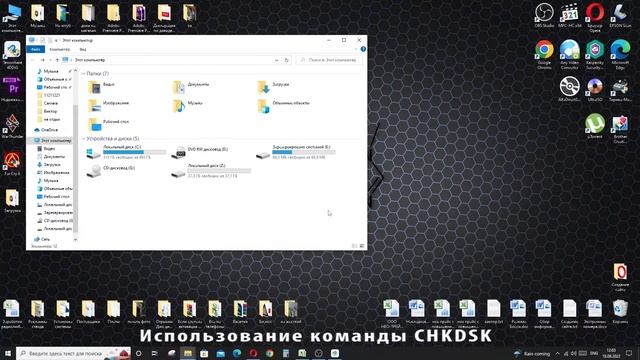Open the Загрузки folder in main pane
The width and height of the screenshot is (640, 360).
(x=273, y=87)
